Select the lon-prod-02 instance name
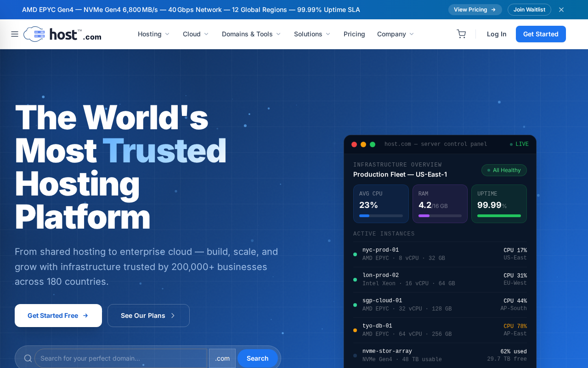 click(380, 276)
